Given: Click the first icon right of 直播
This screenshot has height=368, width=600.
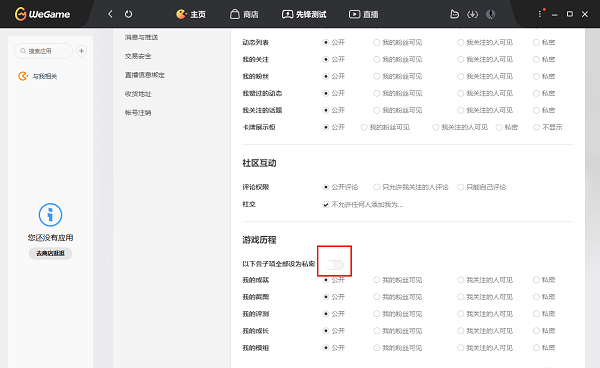Looking at the screenshot, I should 454,14.
